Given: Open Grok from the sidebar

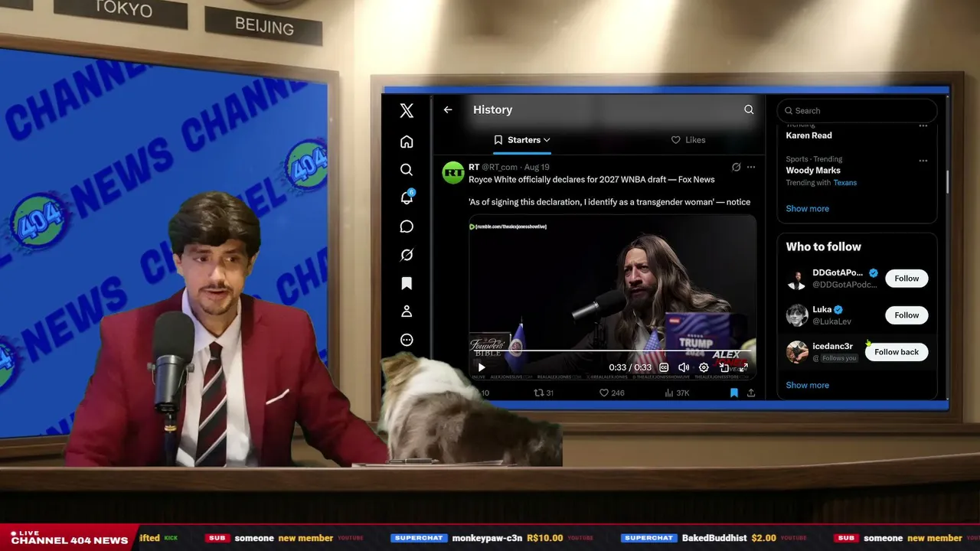Looking at the screenshot, I should tap(407, 255).
